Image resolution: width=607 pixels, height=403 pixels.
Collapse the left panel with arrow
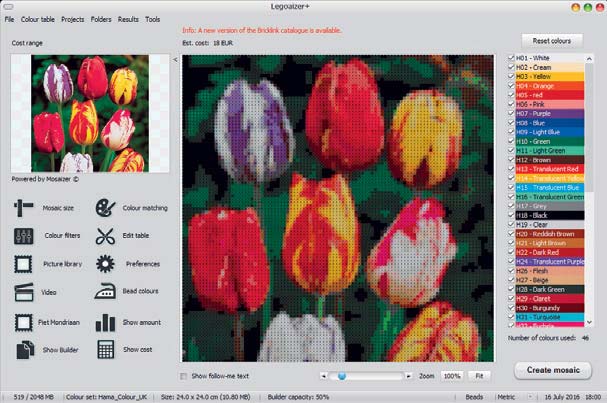[x=175, y=60]
